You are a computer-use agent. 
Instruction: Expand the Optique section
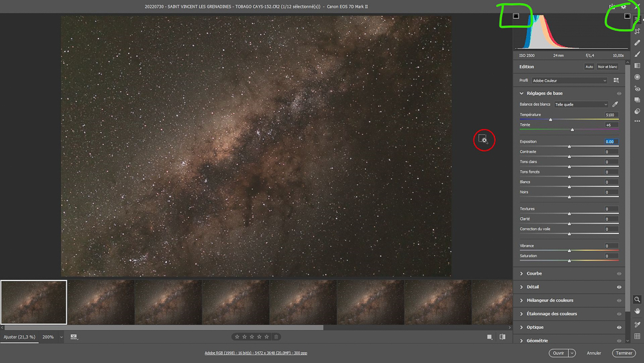522,328
